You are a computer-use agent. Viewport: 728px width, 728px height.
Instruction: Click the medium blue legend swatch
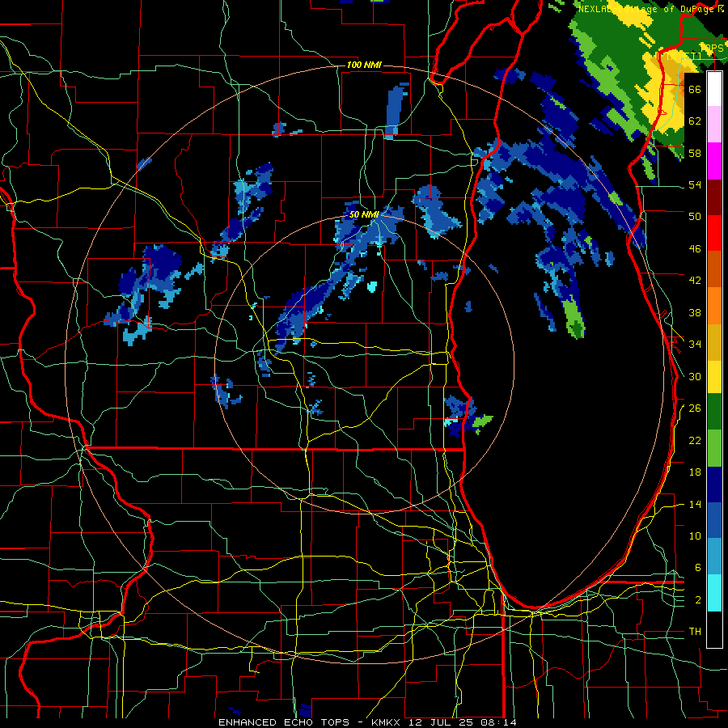point(714,520)
